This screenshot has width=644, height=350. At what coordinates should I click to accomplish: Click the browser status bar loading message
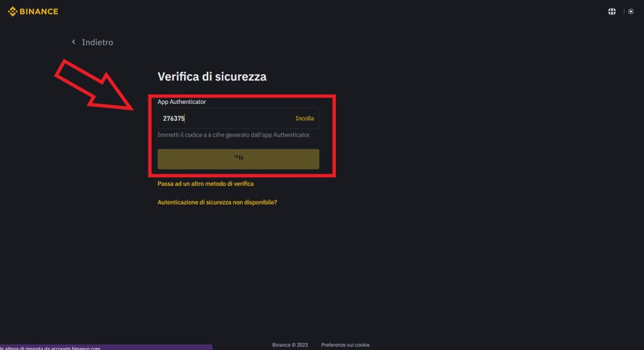point(50,347)
